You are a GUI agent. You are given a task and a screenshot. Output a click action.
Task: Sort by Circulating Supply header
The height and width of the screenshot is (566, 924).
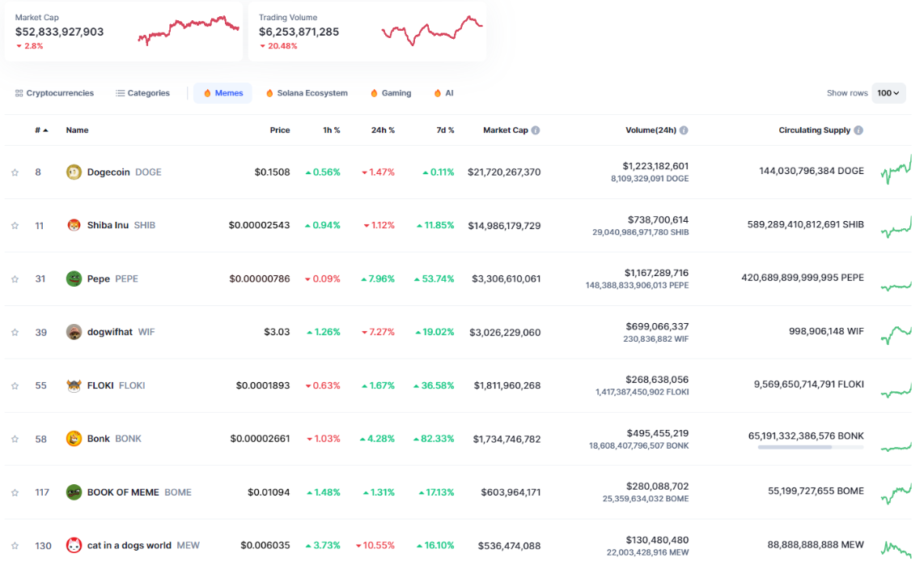tap(815, 130)
